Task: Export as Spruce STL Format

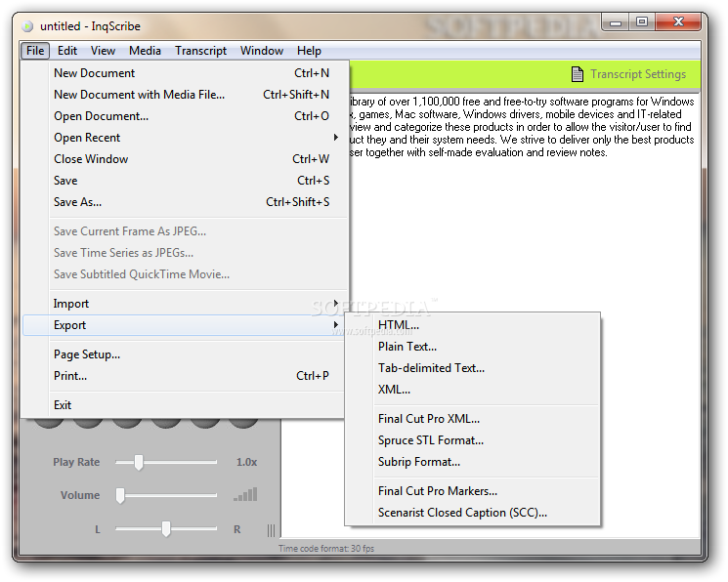Action: (x=473, y=440)
